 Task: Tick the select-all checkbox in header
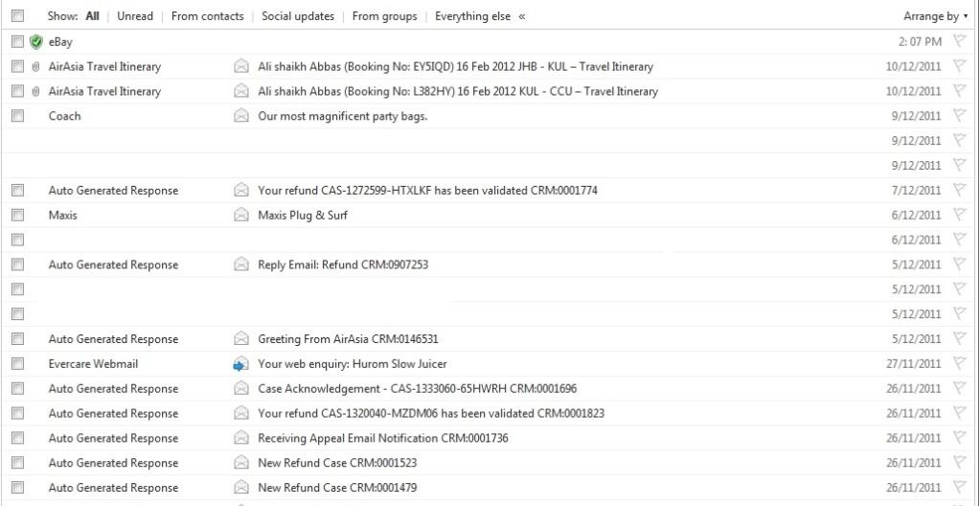(17, 16)
